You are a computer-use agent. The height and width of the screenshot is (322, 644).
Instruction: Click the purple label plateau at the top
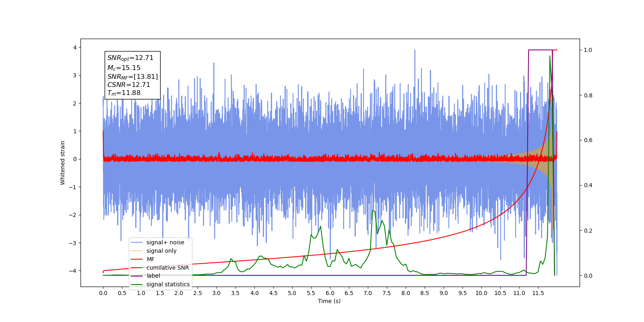tap(540, 50)
